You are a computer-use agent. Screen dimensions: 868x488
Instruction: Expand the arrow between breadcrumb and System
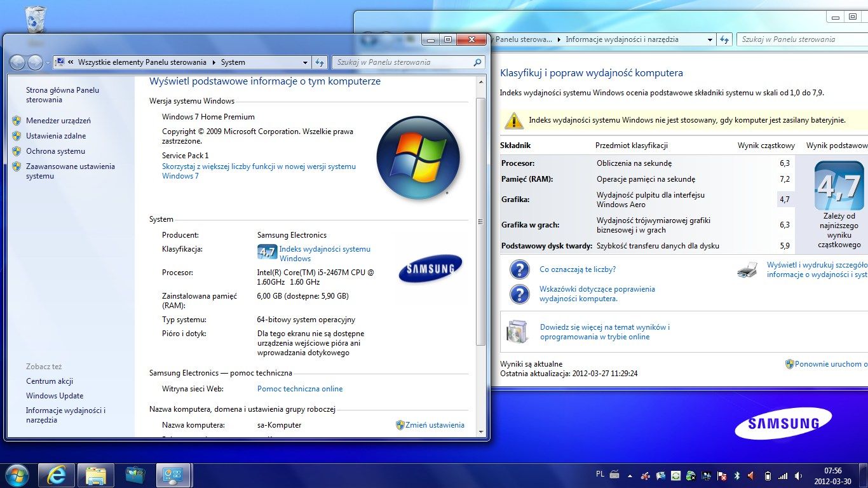point(214,62)
